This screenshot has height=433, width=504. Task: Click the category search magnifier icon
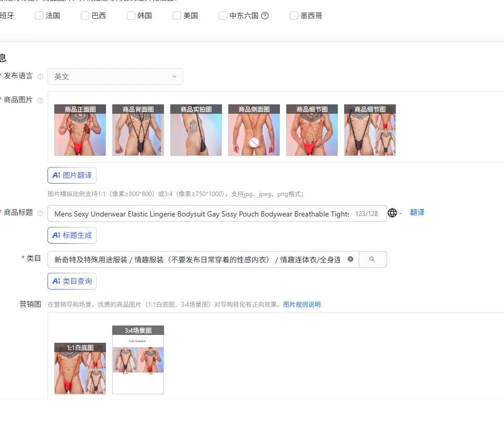372,259
